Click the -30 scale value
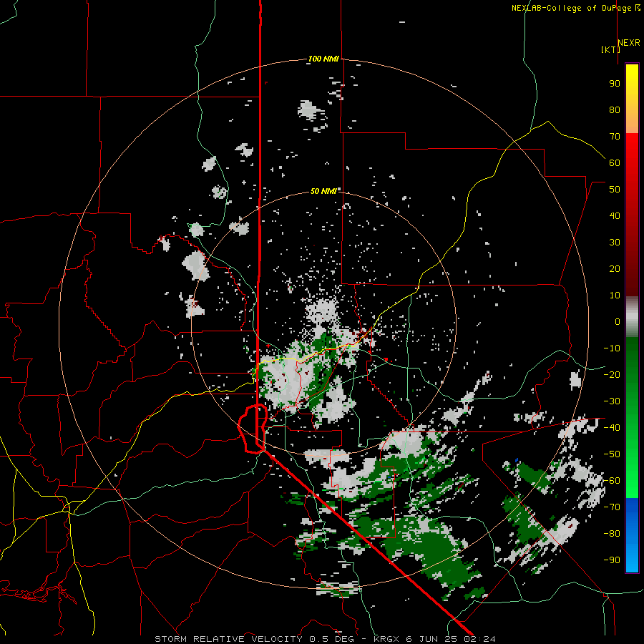This screenshot has width=644, height=644. coord(612,401)
